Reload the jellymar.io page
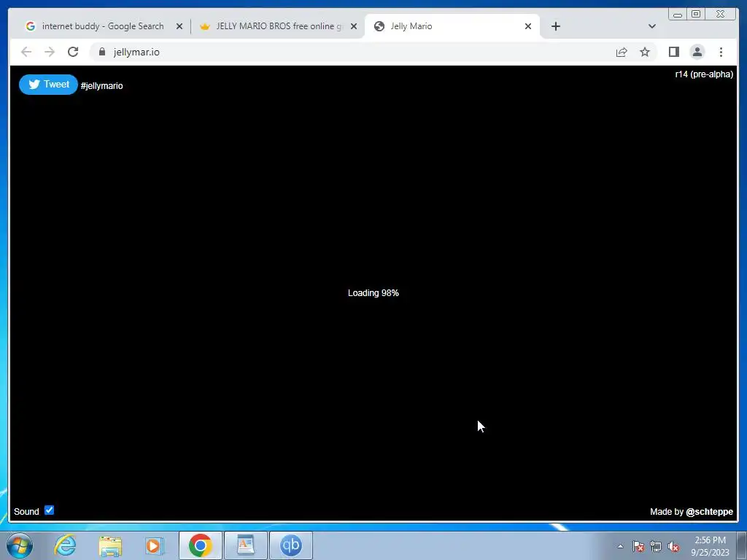747x560 pixels. (73, 52)
